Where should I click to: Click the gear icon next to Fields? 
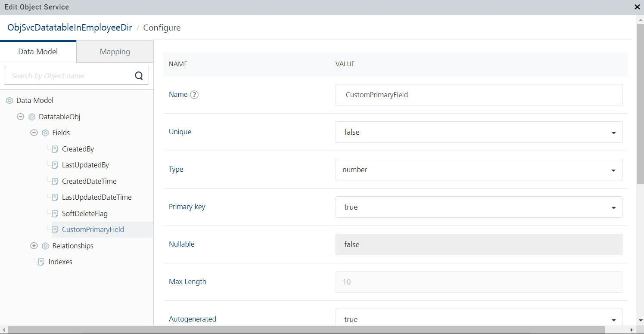(45, 133)
